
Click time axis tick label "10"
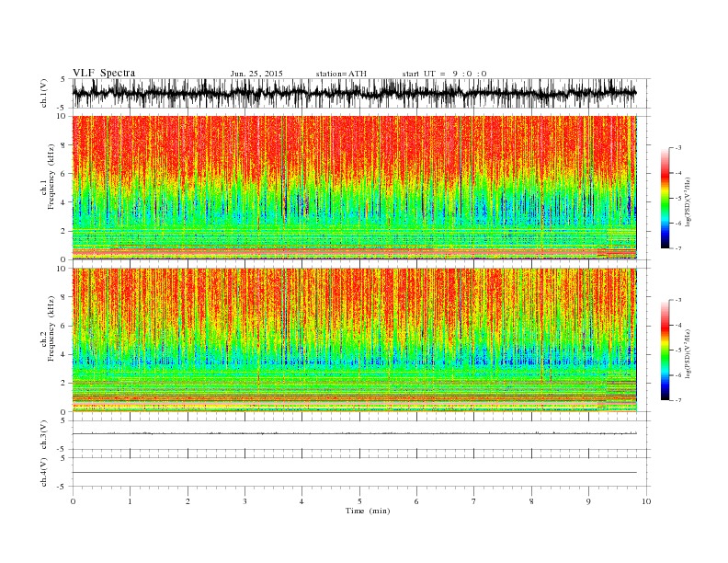[x=646, y=501]
